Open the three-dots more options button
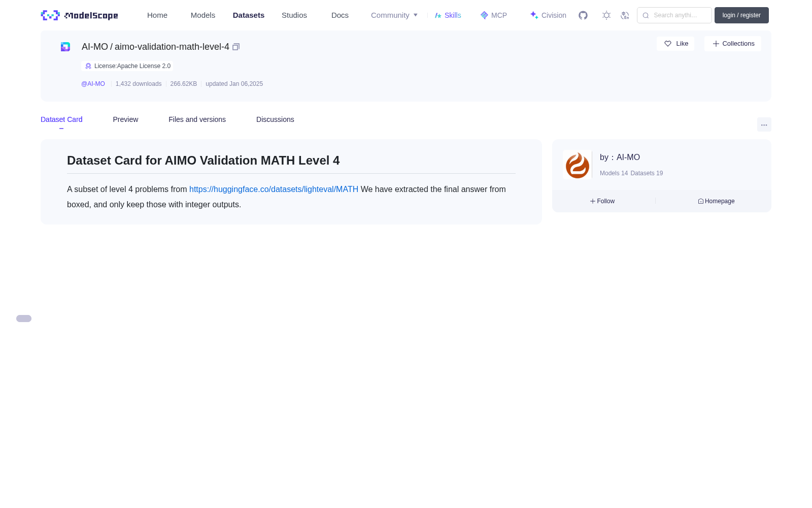This screenshot has width=812, height=508. click(764, 124)
